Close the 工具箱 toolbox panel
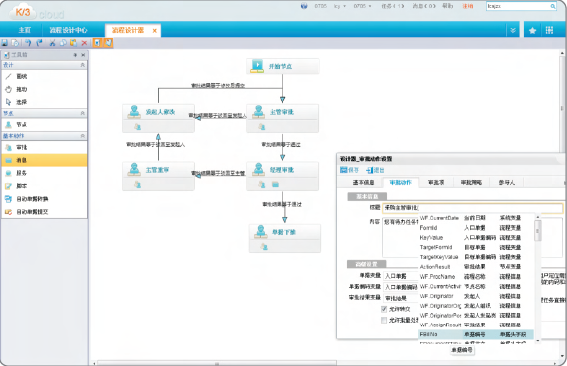Viewport: 567px width, 366px height. point(83,55)
